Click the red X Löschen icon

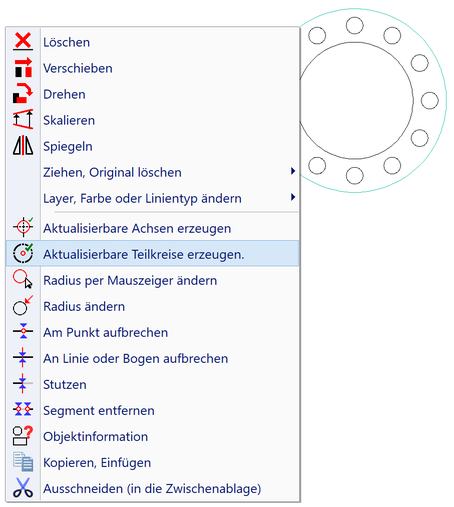(23, 41)
